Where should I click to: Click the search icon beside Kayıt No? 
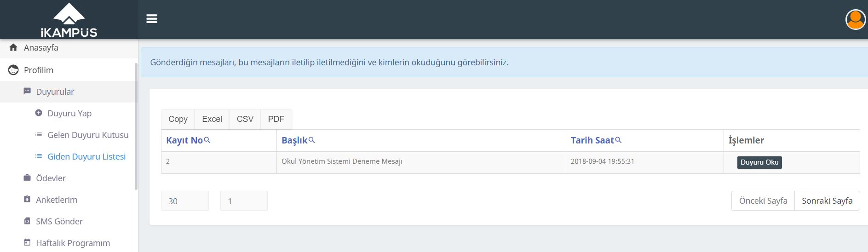[207, 140]
